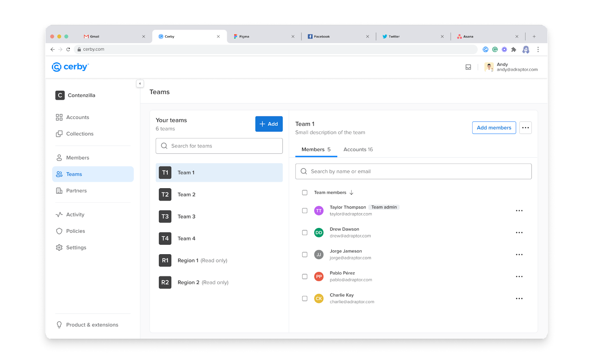Image resolution: width=593 pixels, height=364 pixels.
Task: Click Search by name or email field
Action: [413, 171]
